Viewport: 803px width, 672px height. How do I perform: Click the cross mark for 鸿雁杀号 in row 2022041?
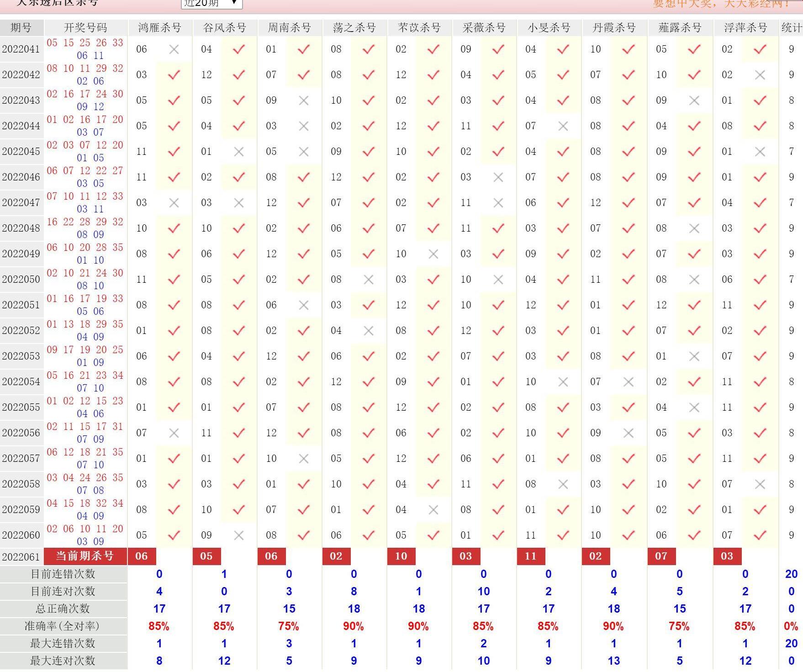tap(174, 49)
